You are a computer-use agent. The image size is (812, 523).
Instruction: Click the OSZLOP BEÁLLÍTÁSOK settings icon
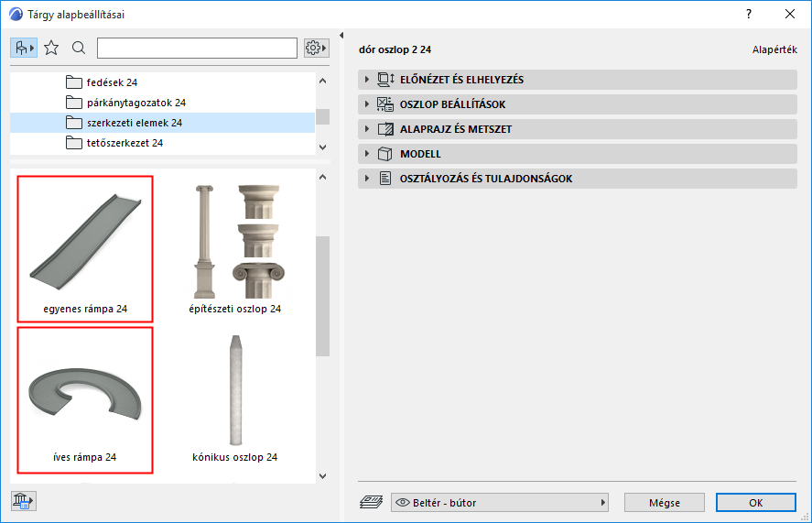pyautogui.click(x=385, y=104)
